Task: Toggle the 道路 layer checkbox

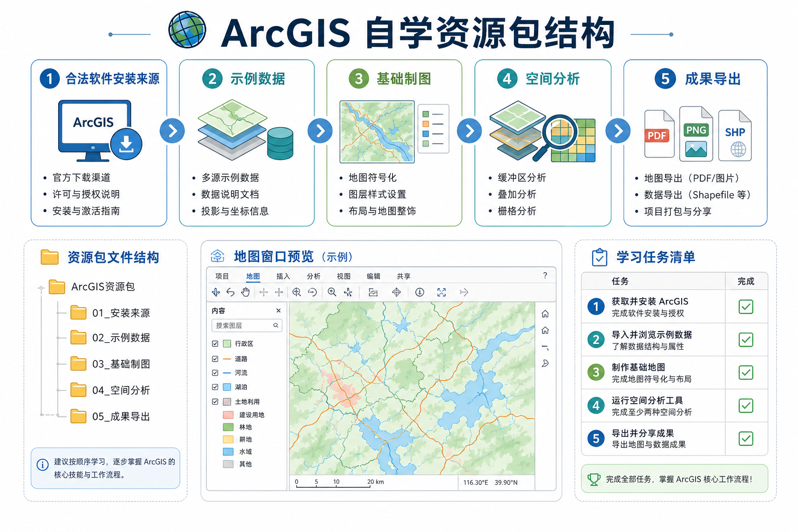Action: [215, 358]
